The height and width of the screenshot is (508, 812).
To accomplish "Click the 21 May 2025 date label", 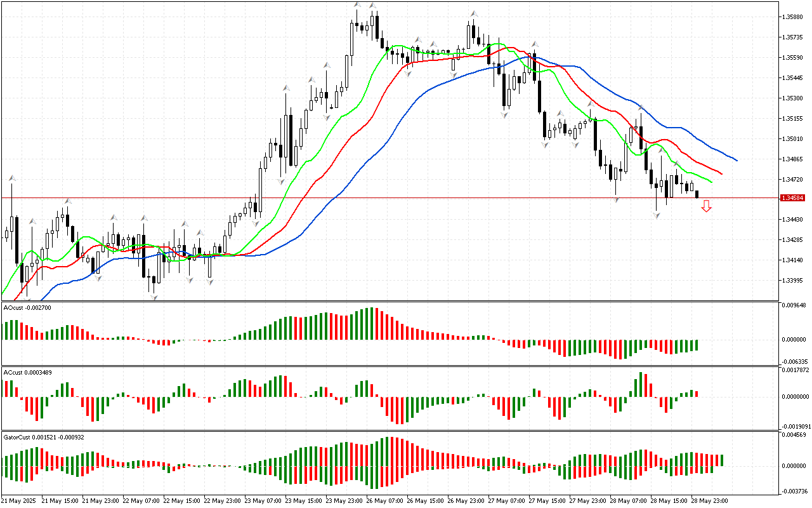I will click(x=19, y=501).
